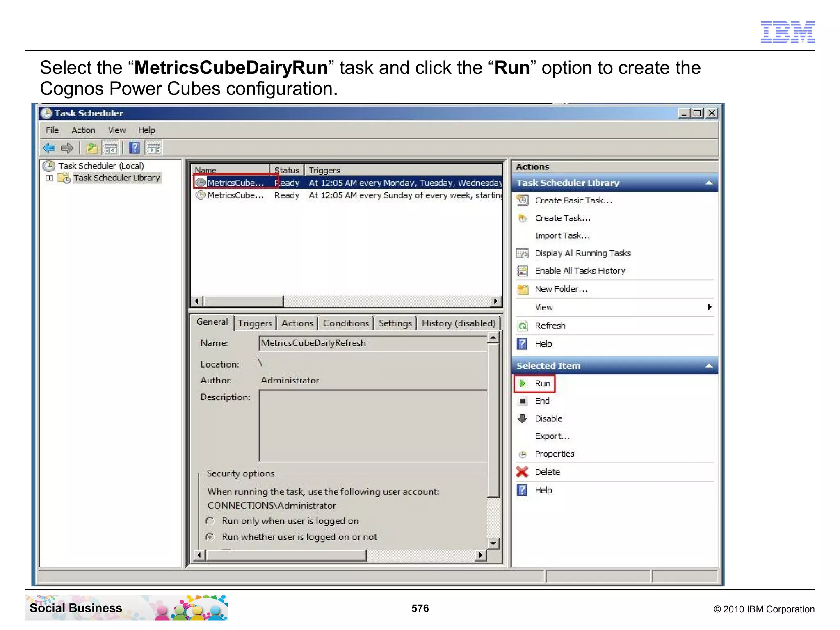Collapse the Task Scheduler Library actions section
This screenshot has width=840, height=630.
[x=709, y=183]
